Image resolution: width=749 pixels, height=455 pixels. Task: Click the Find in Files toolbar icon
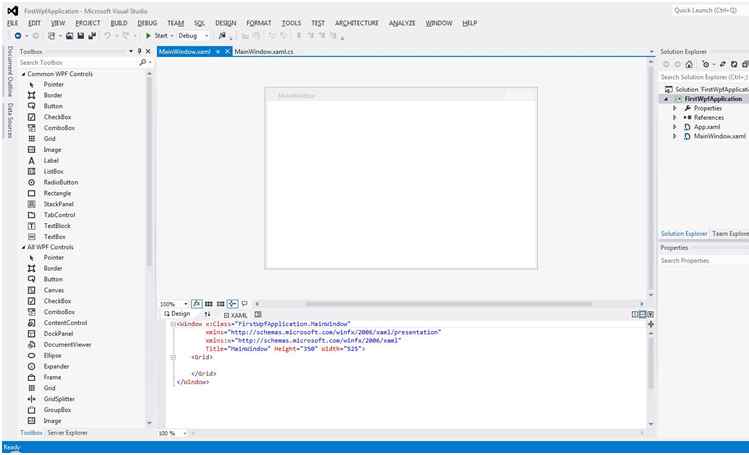coord(222,36)
